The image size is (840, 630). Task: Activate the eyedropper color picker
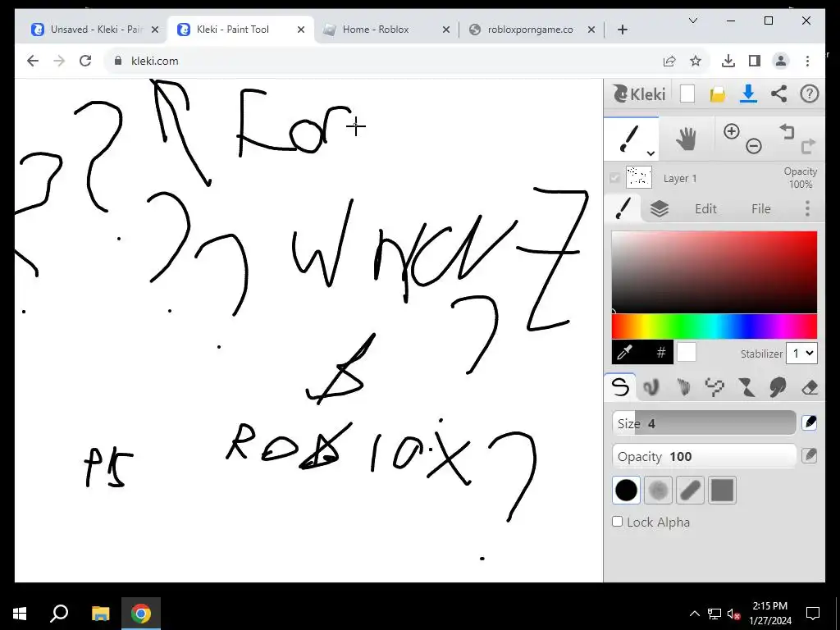[x=625, y=352]
